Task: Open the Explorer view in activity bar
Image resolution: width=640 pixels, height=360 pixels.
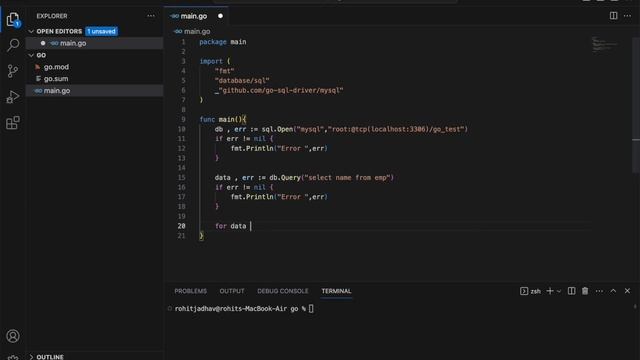Action: click(x=13, y=19)
